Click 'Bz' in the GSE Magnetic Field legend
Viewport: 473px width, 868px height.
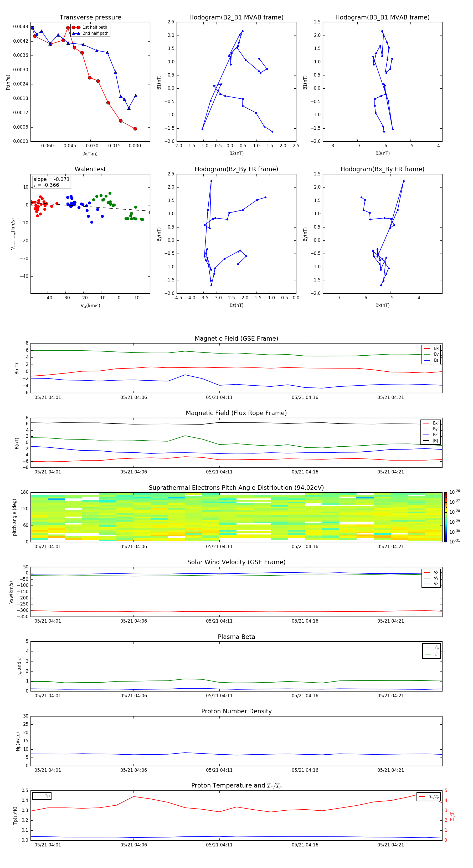tap(431, 361)
